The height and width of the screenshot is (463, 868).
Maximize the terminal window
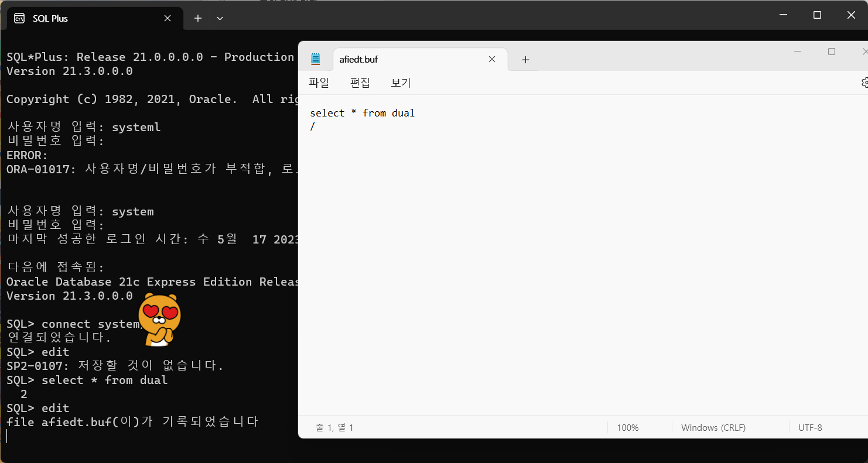point(817,15)
